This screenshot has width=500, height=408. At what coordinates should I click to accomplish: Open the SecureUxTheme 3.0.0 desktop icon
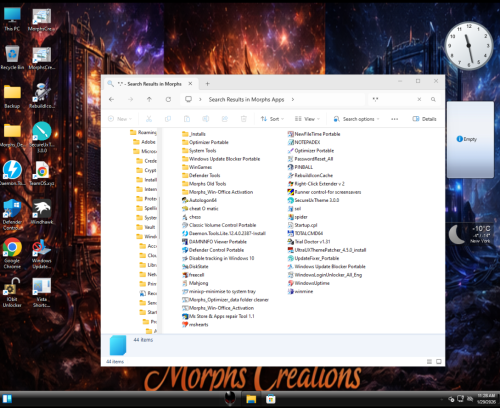(42, 137)
